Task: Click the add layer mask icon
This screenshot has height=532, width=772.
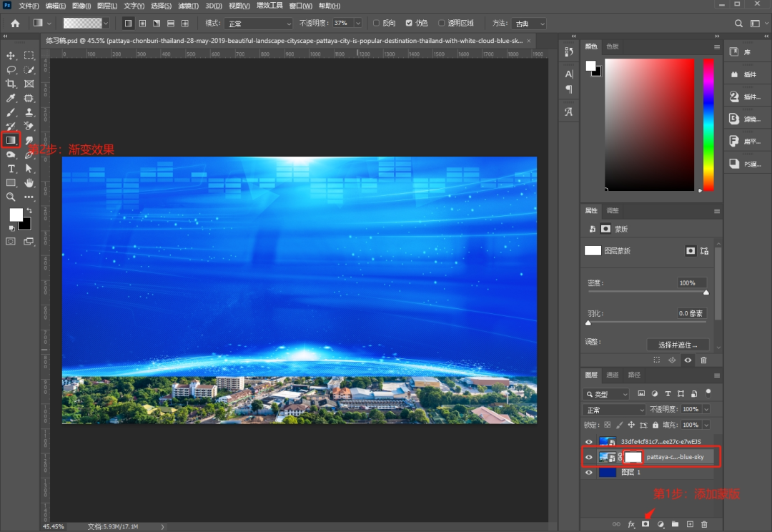Action: [x=645, y=524]
